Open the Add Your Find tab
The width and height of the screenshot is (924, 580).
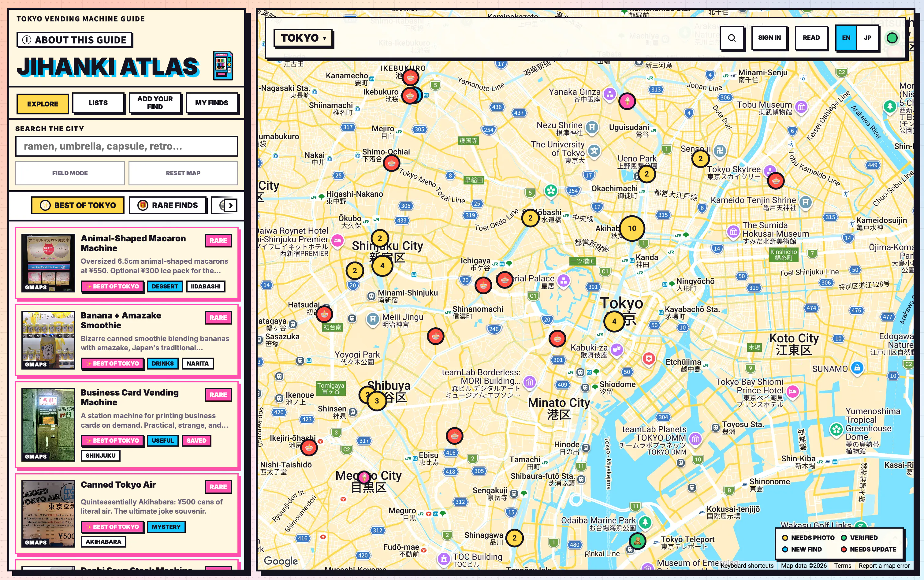click(x=155, y=103)
